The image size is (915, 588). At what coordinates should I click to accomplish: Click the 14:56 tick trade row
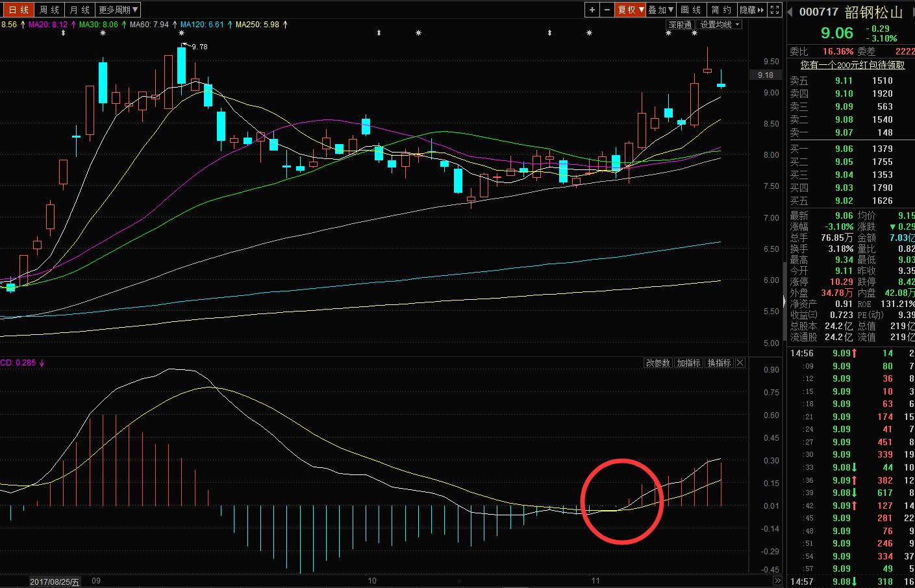point(851,353)
